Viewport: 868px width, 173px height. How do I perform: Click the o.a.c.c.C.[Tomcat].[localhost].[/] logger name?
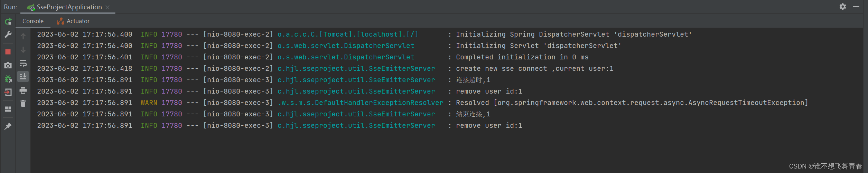348,34
